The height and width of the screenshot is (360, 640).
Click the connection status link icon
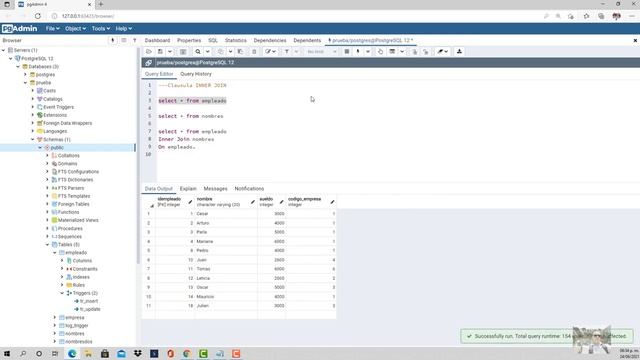[149, 62]
